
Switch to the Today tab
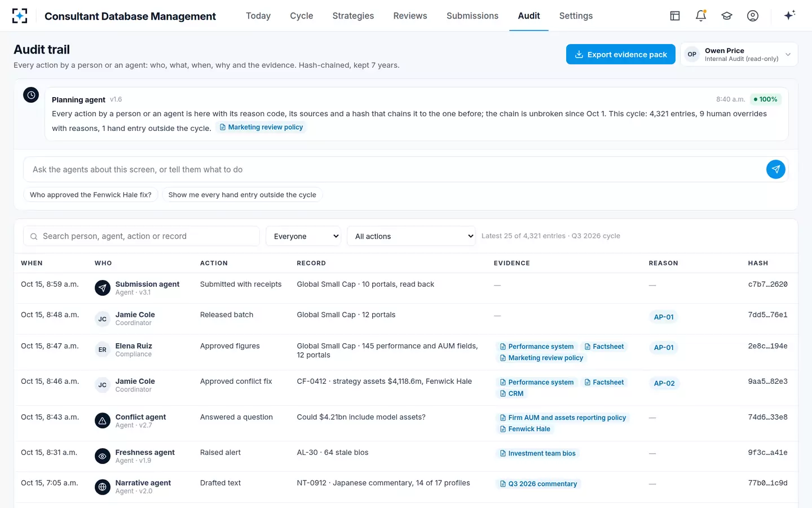pyautogui.click(x=258, y=16)
